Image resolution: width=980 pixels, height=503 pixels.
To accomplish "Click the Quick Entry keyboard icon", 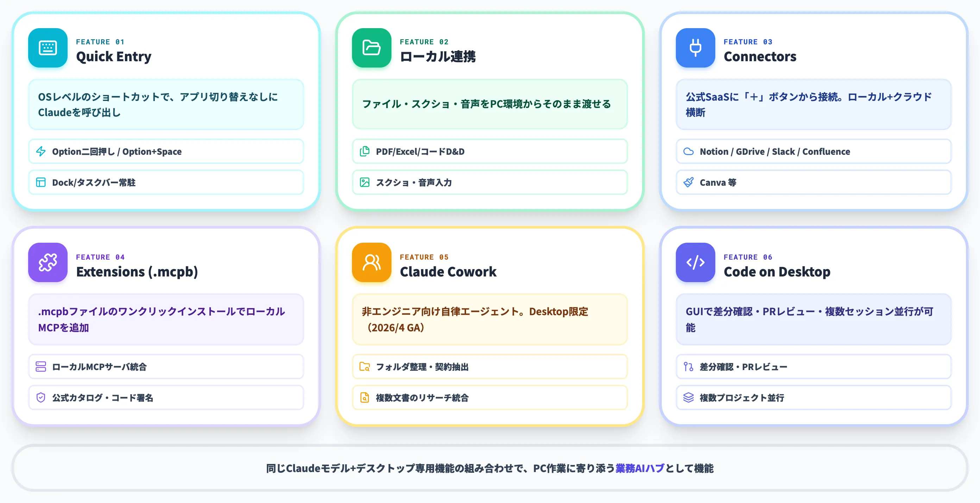I will pos(48,48).
